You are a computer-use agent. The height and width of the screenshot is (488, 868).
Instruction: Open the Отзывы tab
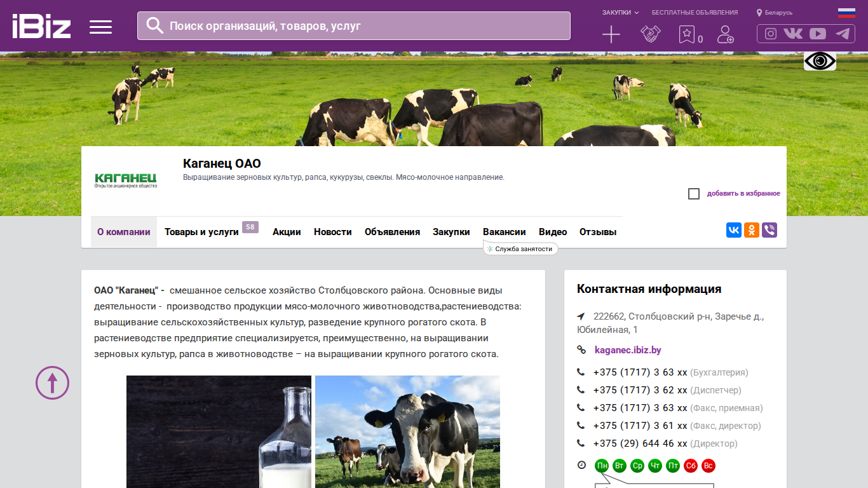click(x=598, y=232)
